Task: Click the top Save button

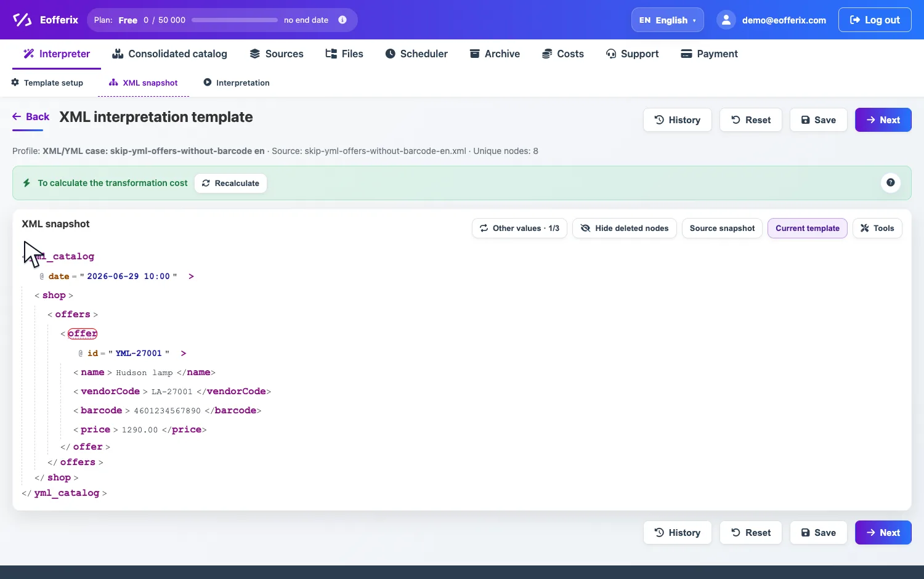Action: 819,120
